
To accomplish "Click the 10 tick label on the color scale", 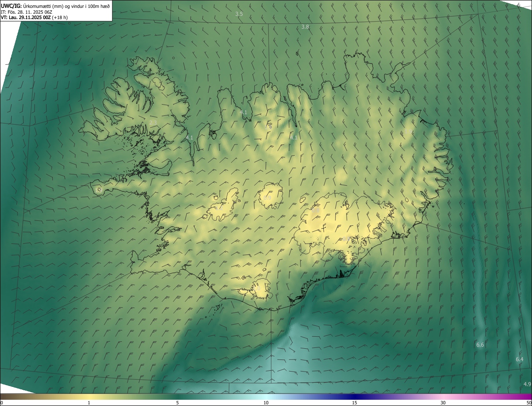I will [266, 403].
